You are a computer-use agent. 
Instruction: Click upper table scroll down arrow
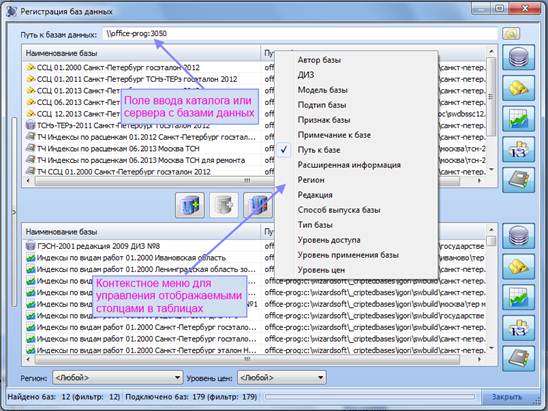[491, 170]
